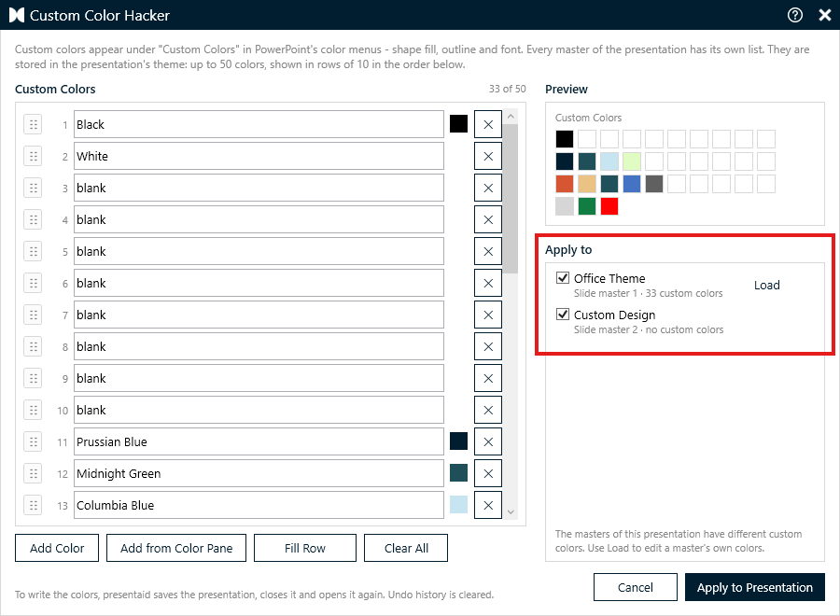Choose Add from Color Pane
This screenshot has width=840, height=616.
176,548
